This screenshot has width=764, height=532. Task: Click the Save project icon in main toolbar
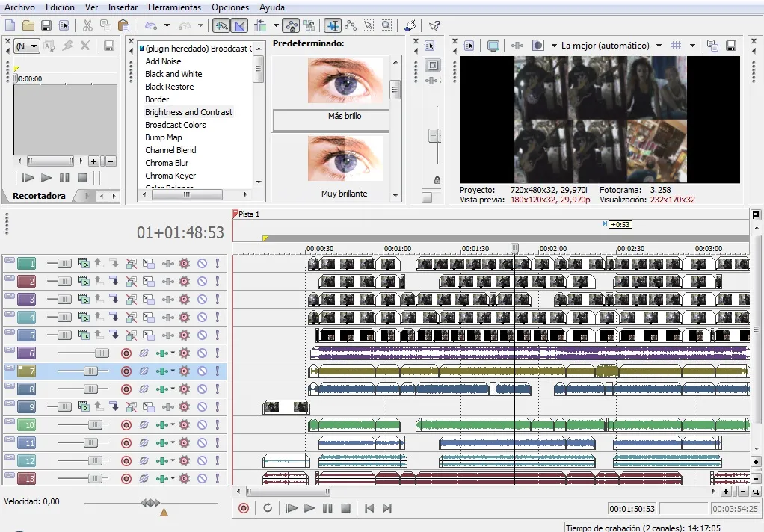(47, 25)
